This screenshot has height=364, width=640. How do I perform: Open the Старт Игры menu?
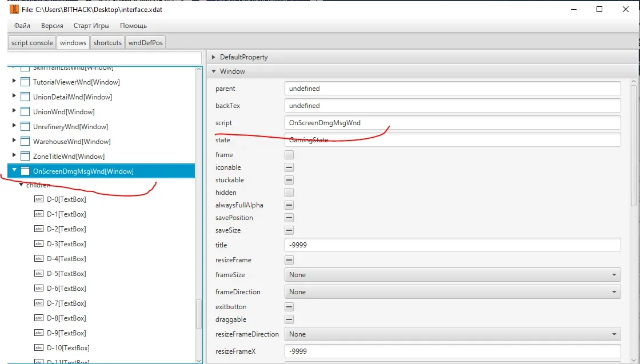coord(91,26)
